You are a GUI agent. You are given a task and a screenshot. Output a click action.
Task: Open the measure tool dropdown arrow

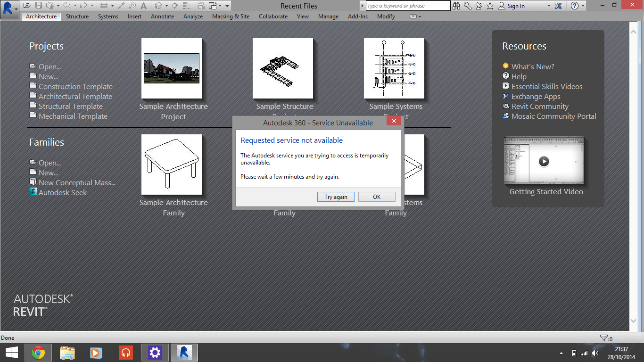pos(113,6)
